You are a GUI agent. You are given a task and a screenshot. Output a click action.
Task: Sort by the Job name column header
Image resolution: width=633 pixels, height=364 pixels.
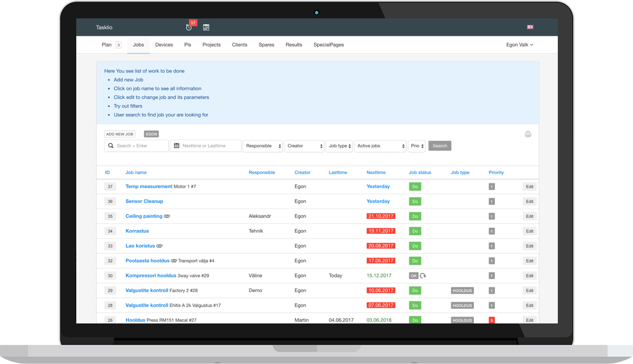[136, 173]
